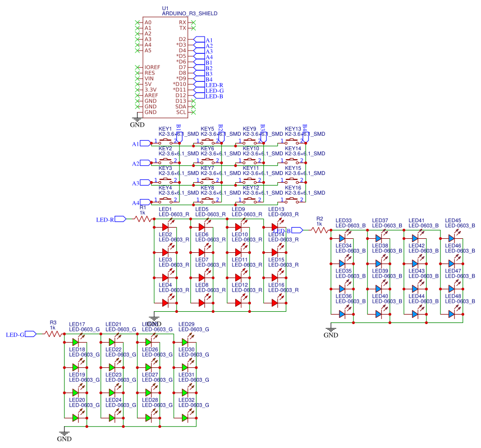
Task: Click the no-connect cross on the SDA pin
Action: pyautogui.click(x=193, y=107)
